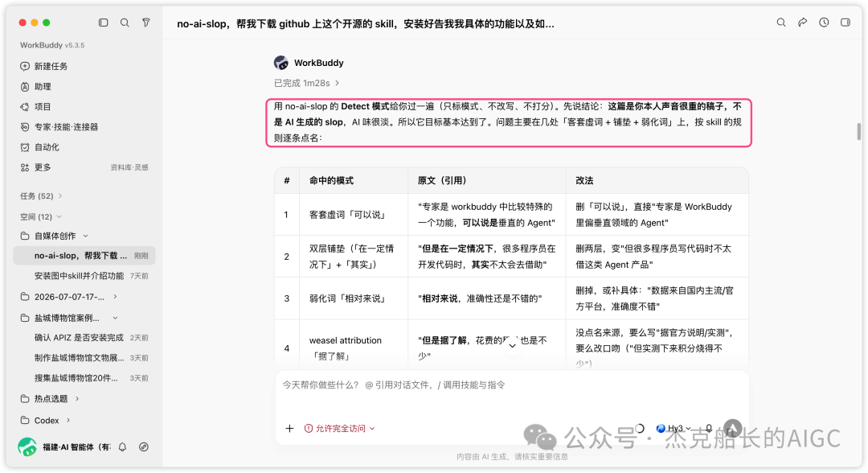This screenshot has height=473, width=868.
Task: Open history clock icon
Action: coord(824,23)
